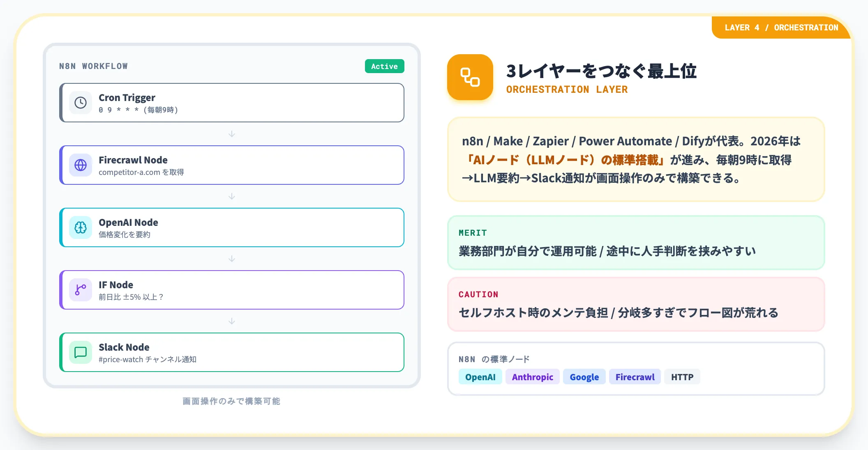The width and height of the screenshot is (868, 450).
Task: Click the chat bubble icon on Slack Node
Action: 81,352
